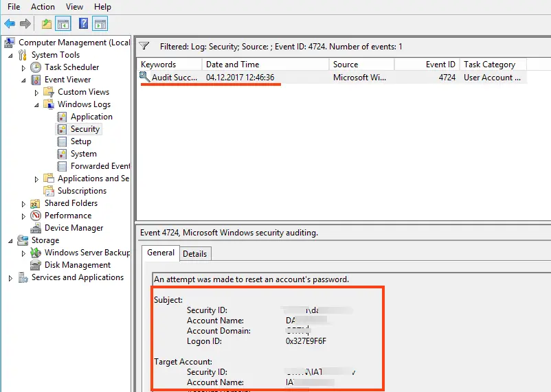Click the Disk Management icon

tap(36, 265)
